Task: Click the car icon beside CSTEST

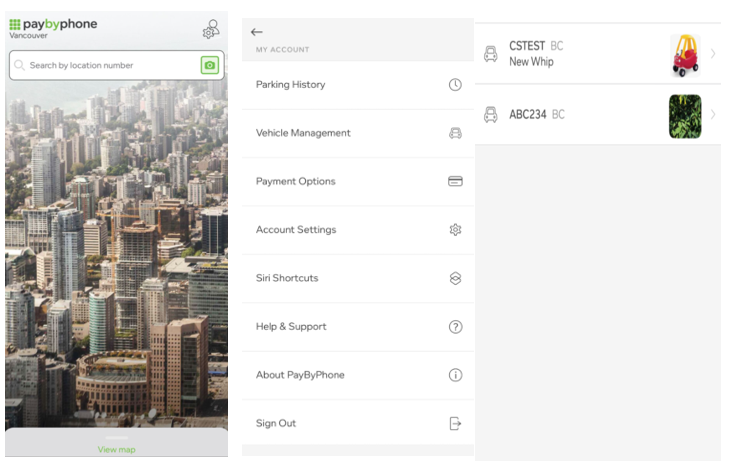Action: pyautogui.click(x=490, y=54)
